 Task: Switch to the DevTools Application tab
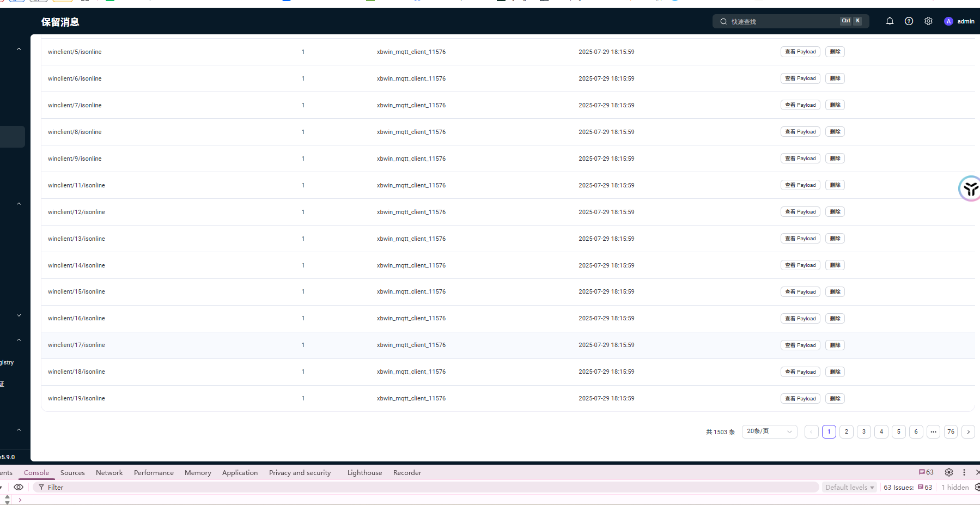pos(240,473)
